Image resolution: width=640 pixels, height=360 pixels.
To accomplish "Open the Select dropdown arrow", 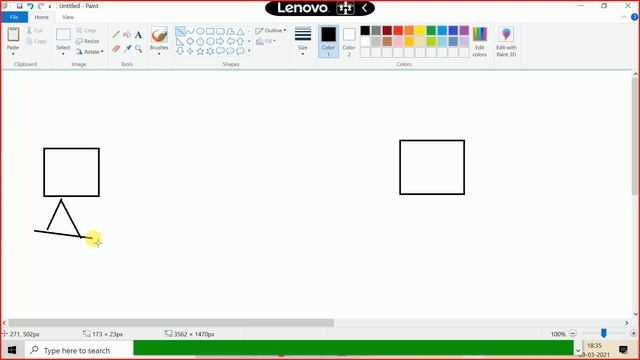I will coord(63,54).
